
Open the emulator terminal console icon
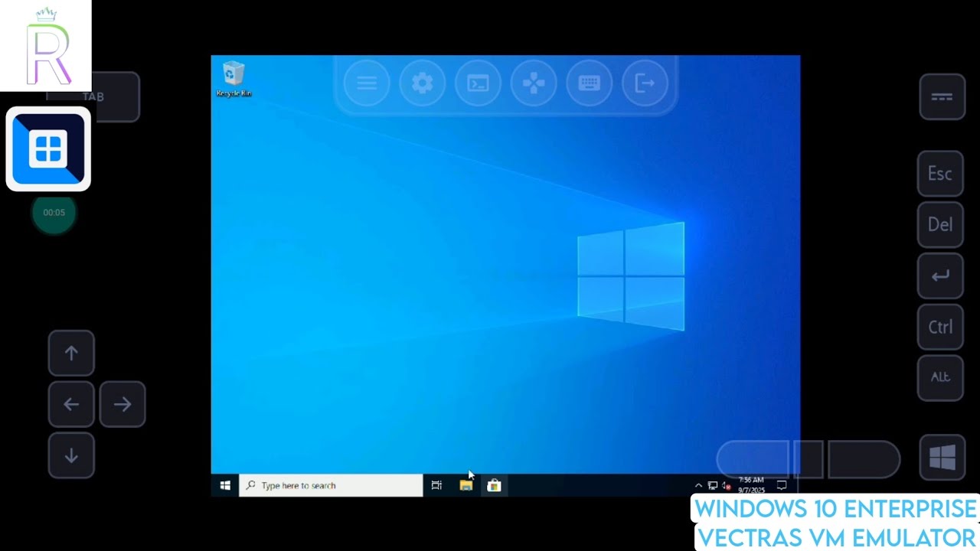[x=479, y=83]
